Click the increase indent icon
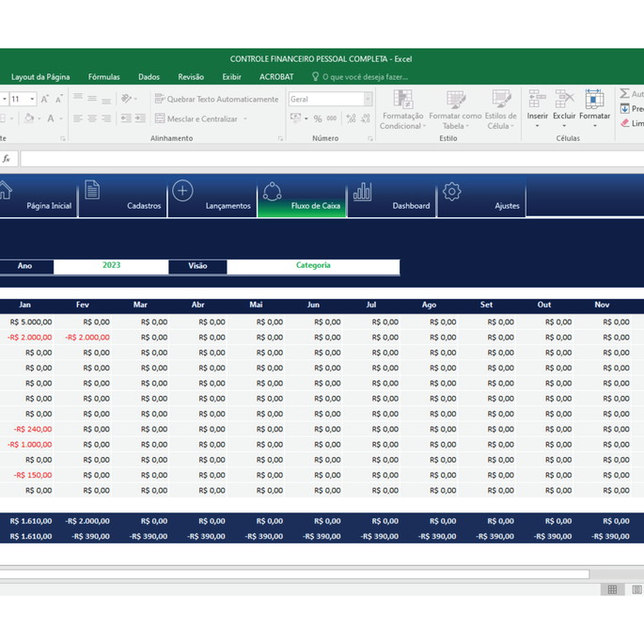Viewport: 644px width, 644px height. (x=140, y=118)
